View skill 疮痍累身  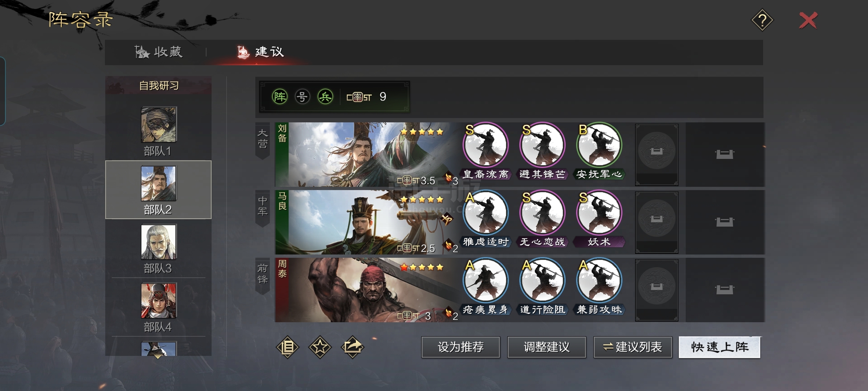pos(486,287)
